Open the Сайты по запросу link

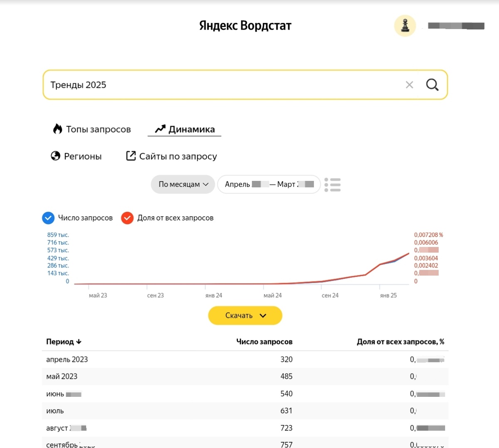click(x=171, y=156)
